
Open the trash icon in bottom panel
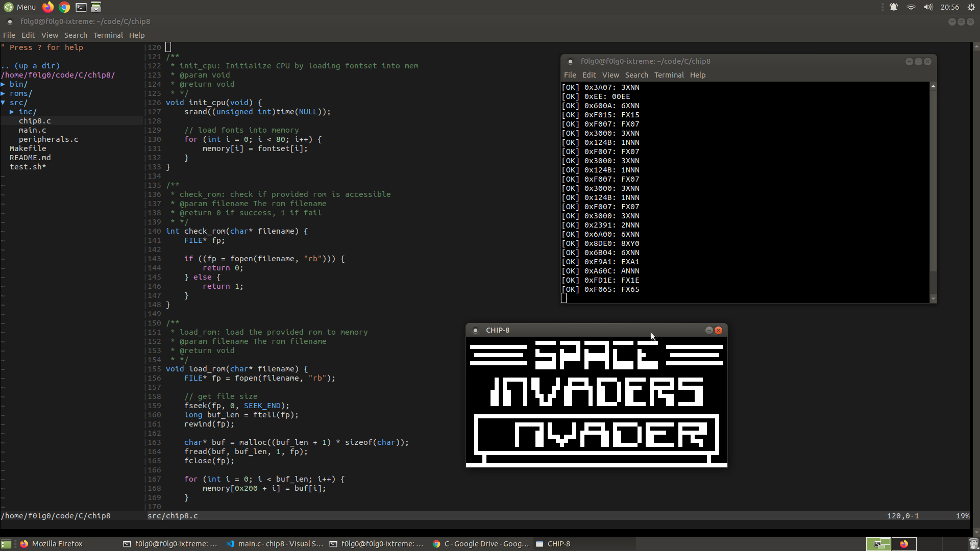pyautogui.click(x=973, y=544)
